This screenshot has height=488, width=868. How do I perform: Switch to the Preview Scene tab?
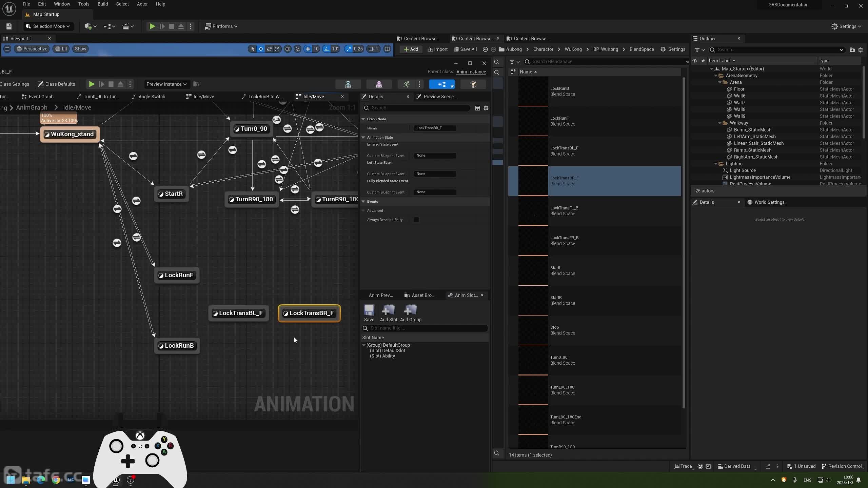click(437, 97)
